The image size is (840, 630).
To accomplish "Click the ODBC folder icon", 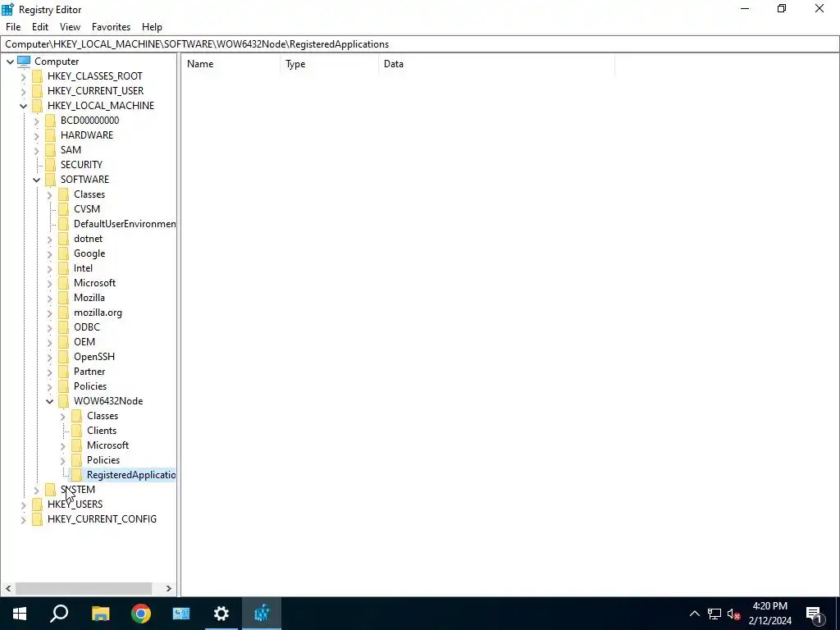I will 64,326.
